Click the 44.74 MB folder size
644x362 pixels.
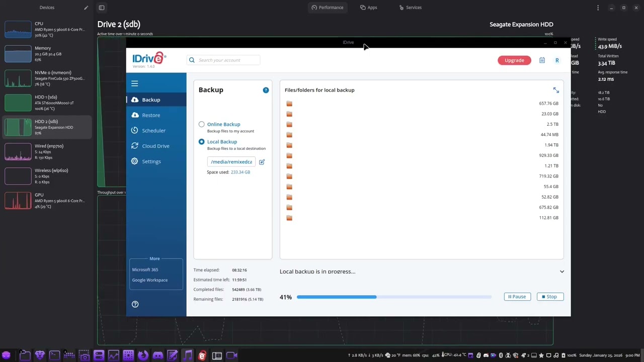[x=549, y=135]
